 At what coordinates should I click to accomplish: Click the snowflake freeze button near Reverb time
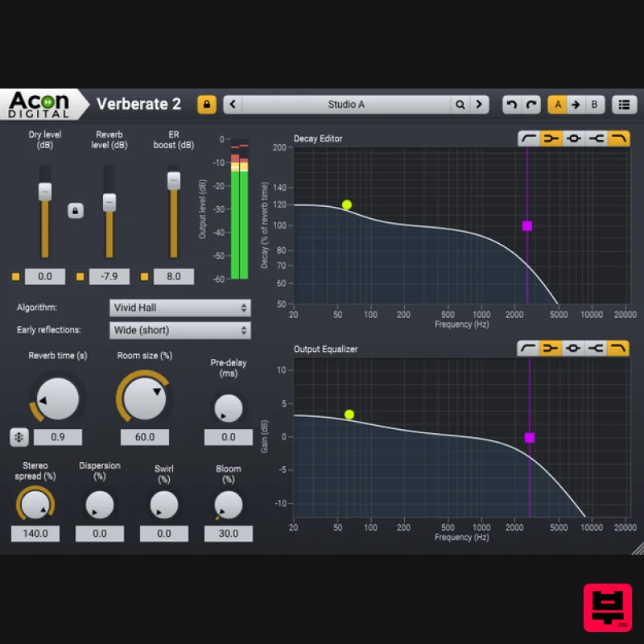pos(18,437)
